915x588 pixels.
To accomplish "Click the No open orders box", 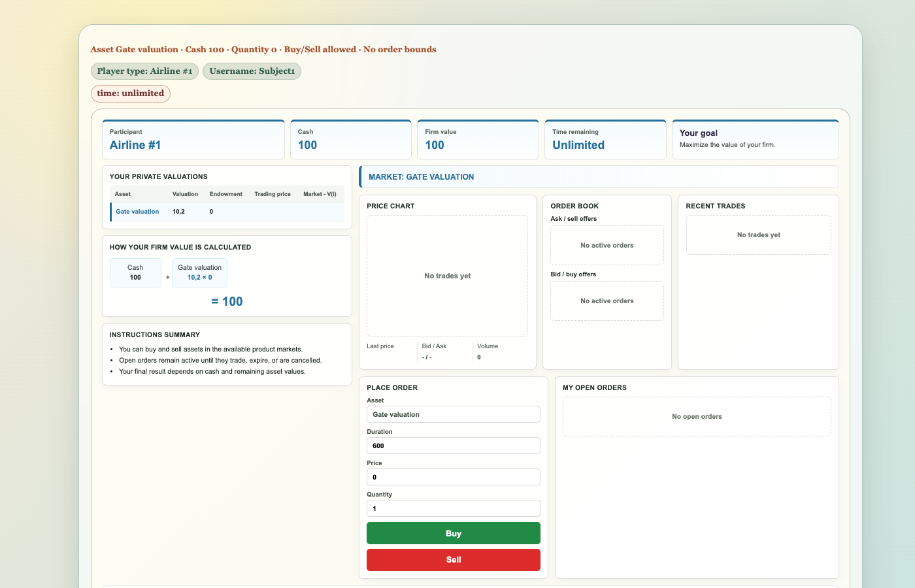I will [697, 416].
